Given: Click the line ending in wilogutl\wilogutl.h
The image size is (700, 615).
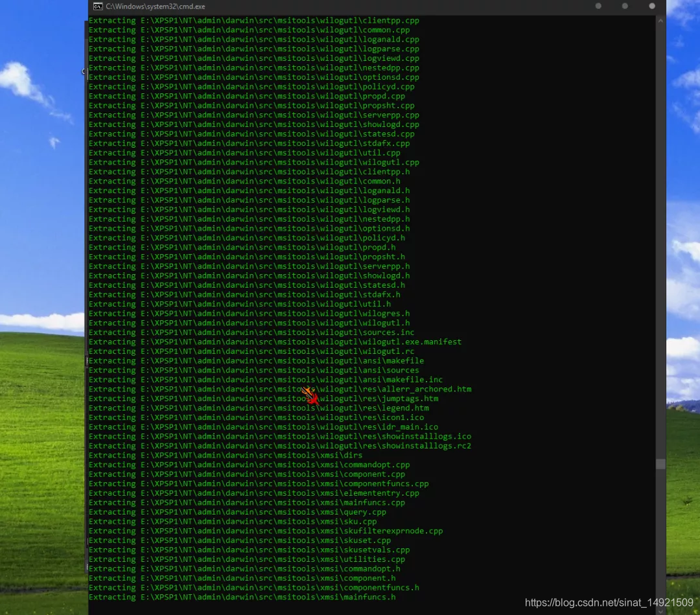Looking at the screenshot, I should click(x=249, y=323).
